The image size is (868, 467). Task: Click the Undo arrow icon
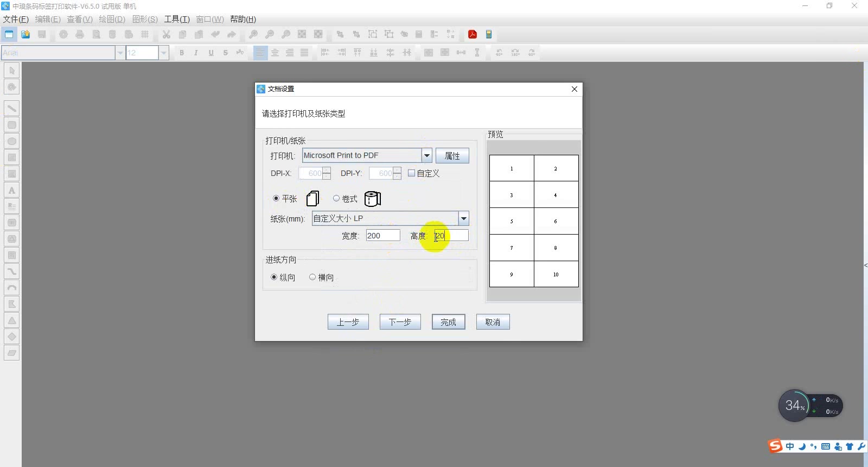215,34
